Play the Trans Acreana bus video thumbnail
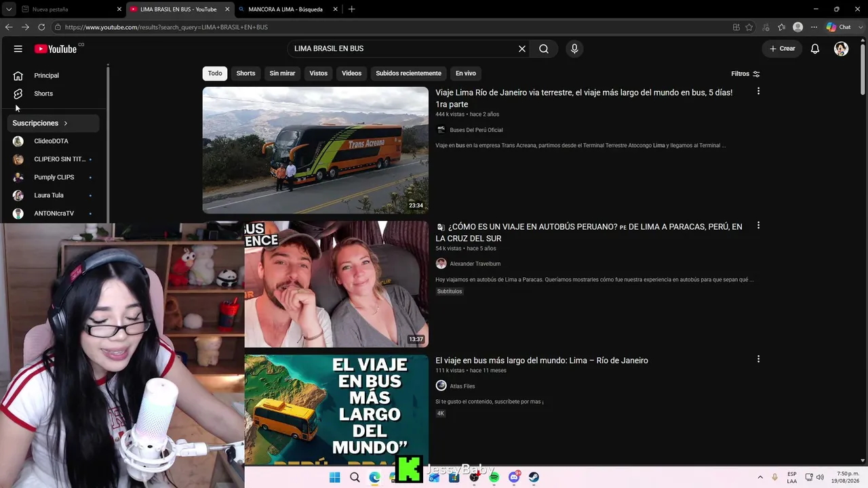 coord(315,150)
